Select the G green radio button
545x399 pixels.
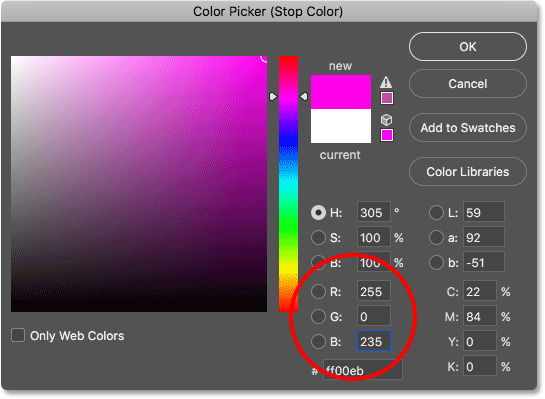coord(318,317)
